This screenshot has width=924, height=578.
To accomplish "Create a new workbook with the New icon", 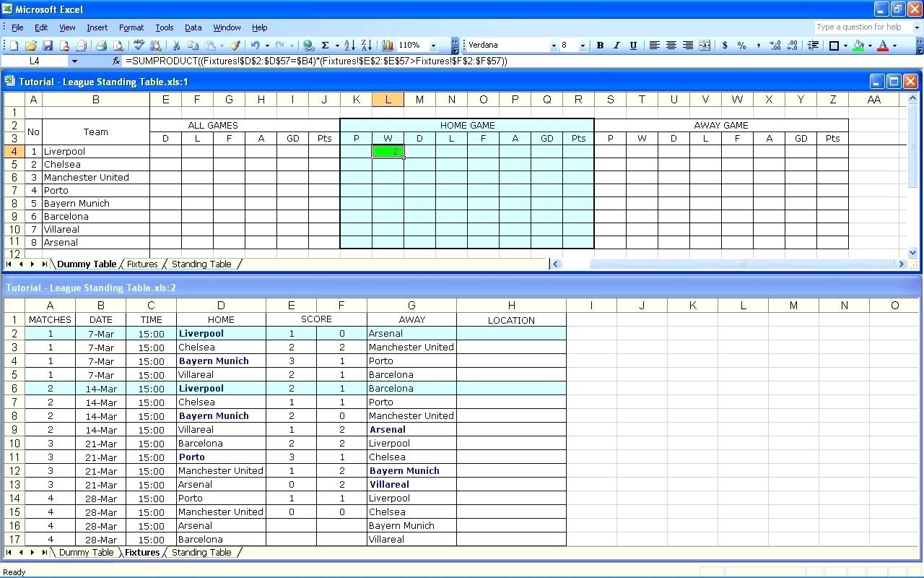I will pos(14,46).
